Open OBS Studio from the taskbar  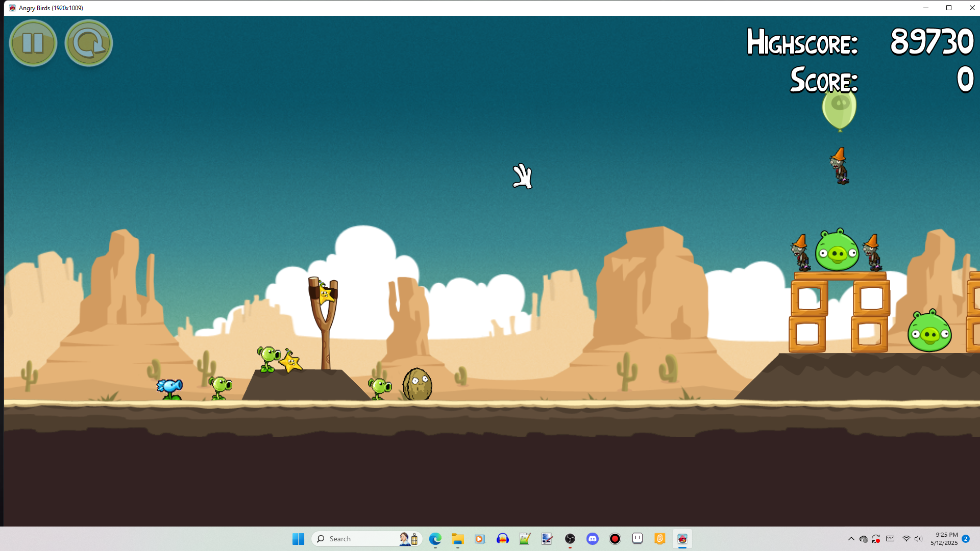click(x=570, y=539)
